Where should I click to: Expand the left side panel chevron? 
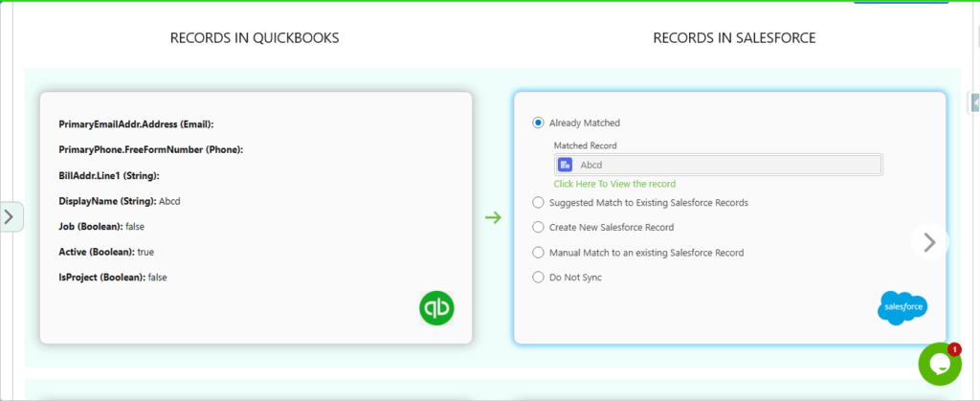[11, 216]
